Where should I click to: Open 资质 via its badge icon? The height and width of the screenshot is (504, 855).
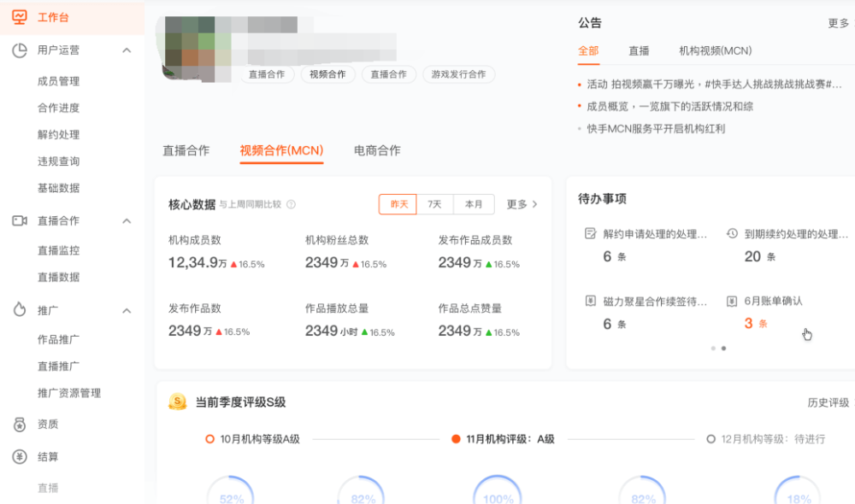(20, 425)
